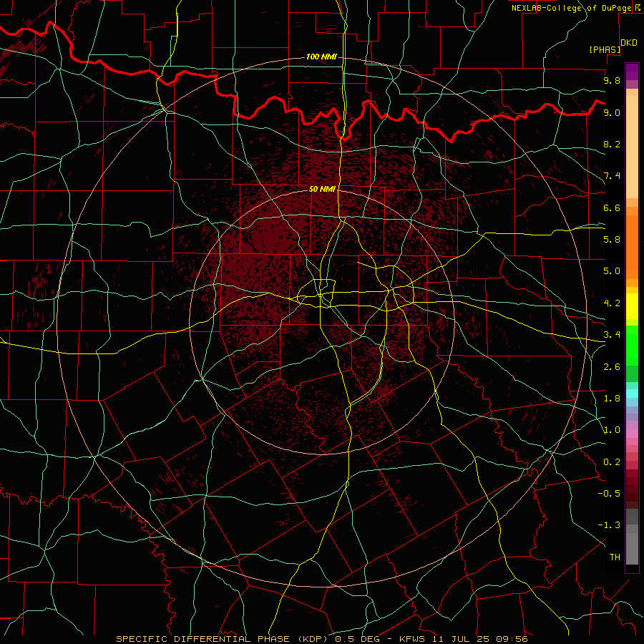Click the bright green band of the color scale
This screenshot has height=644, width=644.
click(x=632, y=346)
